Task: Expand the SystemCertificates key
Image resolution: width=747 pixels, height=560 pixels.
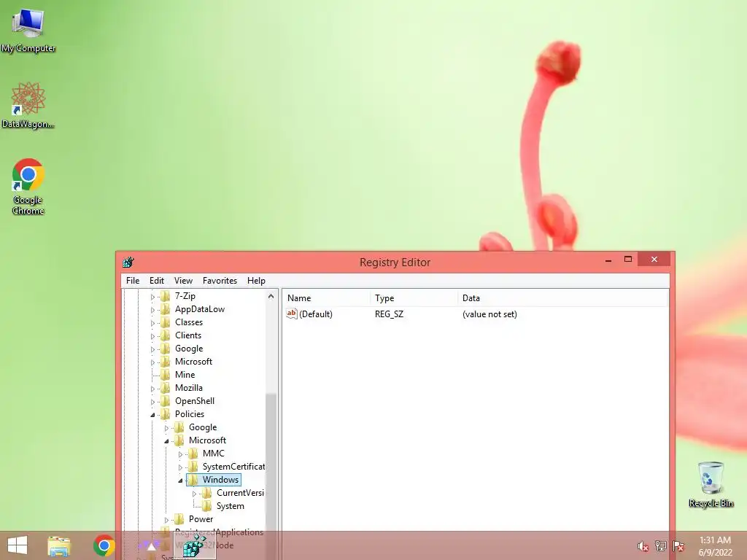Action: pyautogui.click(x=180, y=467)
